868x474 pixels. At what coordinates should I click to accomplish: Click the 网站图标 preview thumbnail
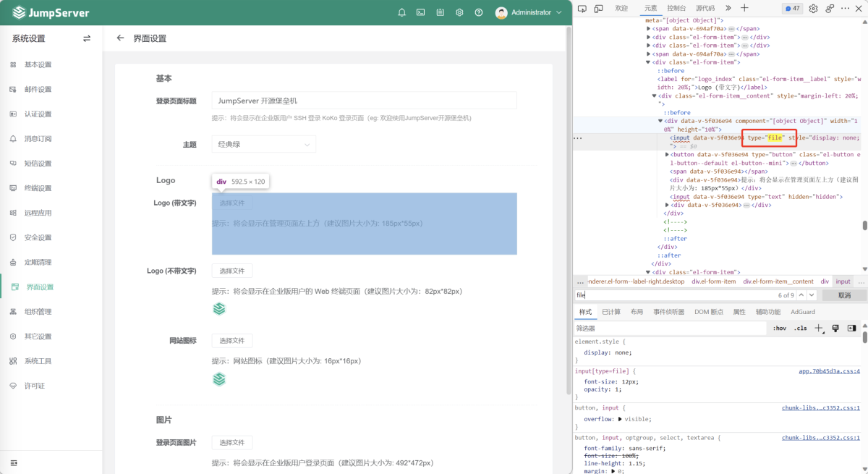(219, 379)
